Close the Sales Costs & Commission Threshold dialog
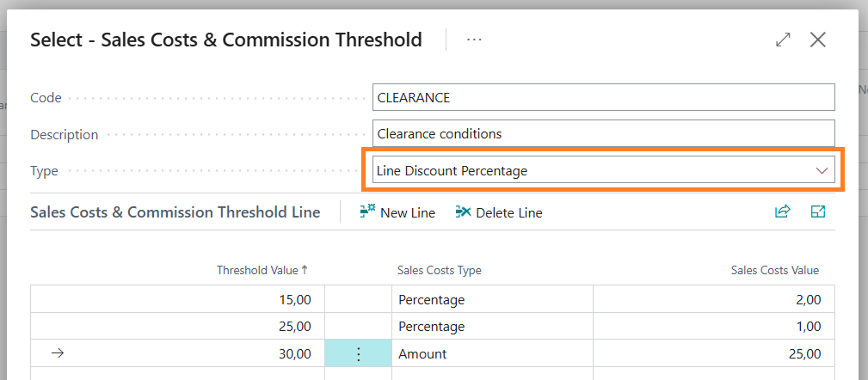 pyautogui.click(x=817, y=40)
